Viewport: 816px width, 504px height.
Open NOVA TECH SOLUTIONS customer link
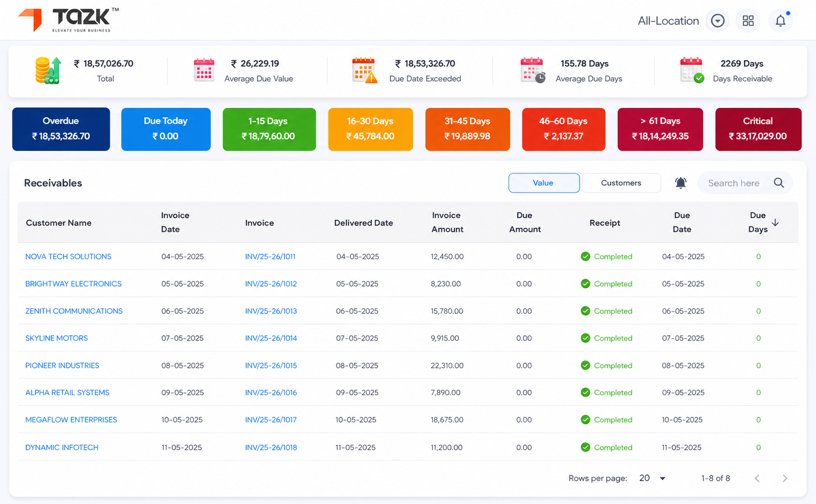tap(68, 257)
